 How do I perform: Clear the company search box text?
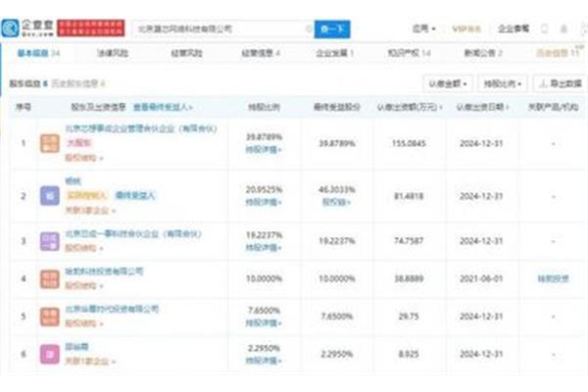[309, 28]
